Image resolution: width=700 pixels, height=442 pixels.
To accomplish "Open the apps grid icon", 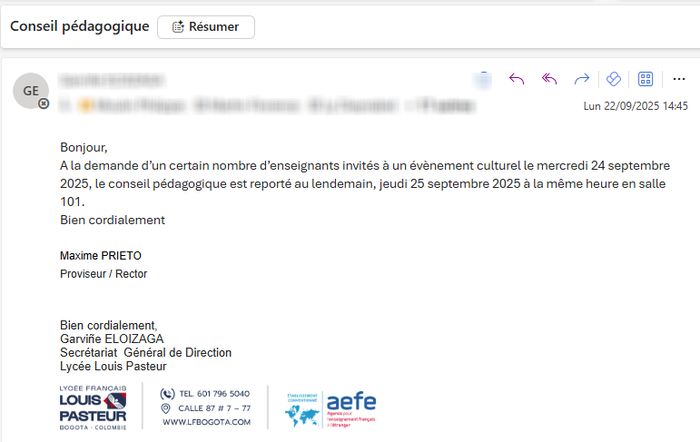I will (x=646, y=79).
